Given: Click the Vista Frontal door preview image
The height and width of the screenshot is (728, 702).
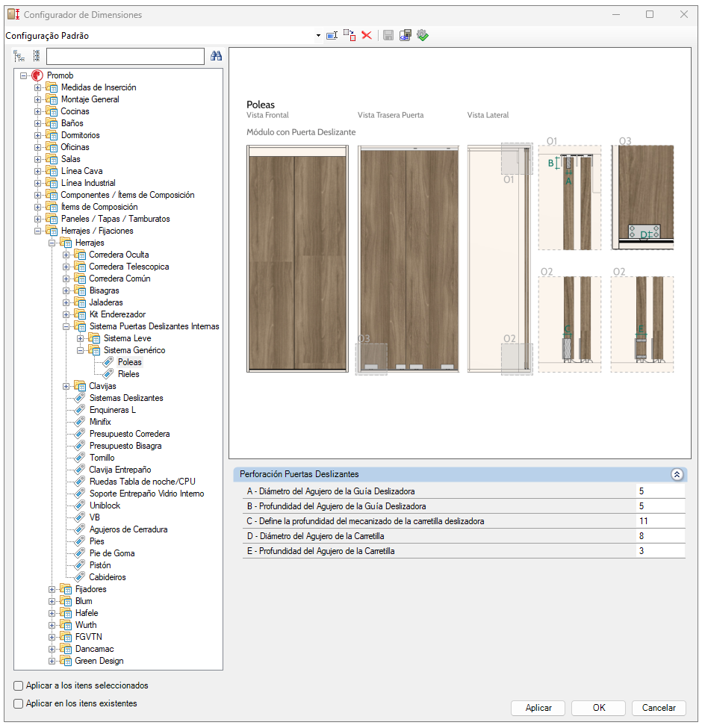Looking at the screenshot, I should (x=298, y=258).
